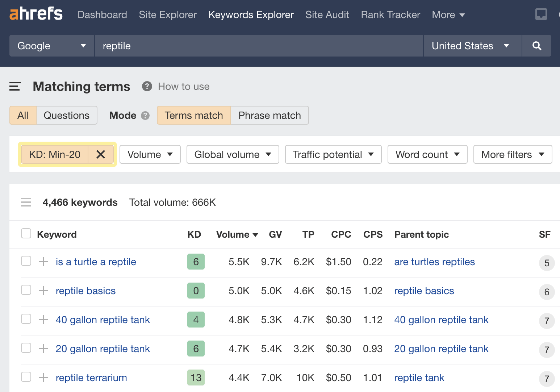Tick the checkbox for '40 gallon reptile tank'

click(26, 319)
